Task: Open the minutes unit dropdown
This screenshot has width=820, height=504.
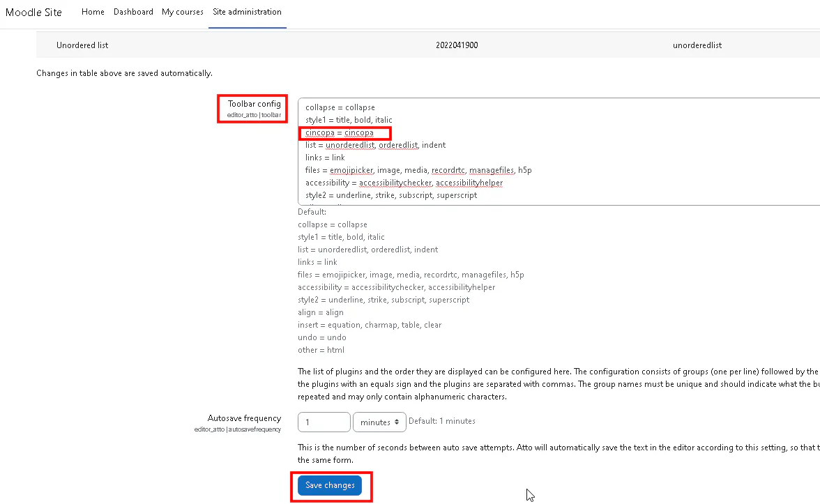Action: tap(379, 422)
